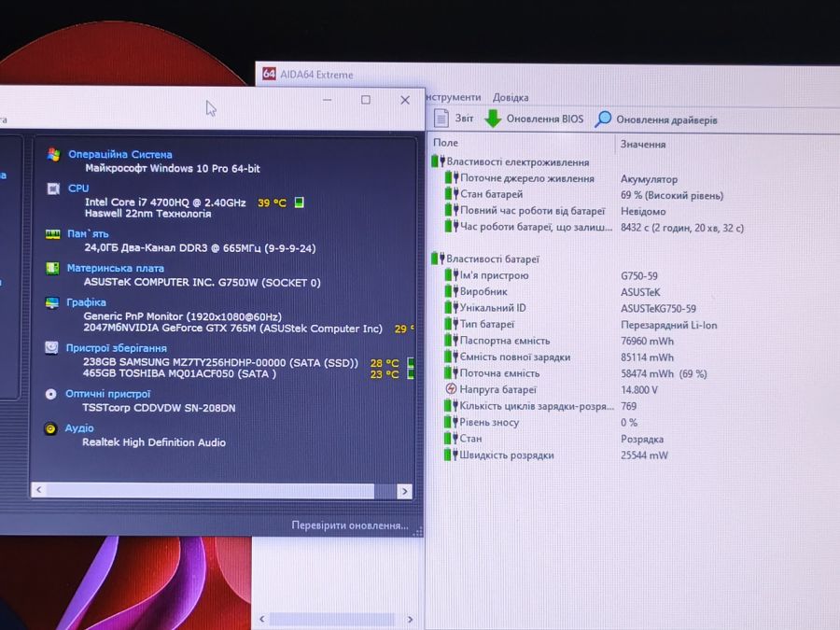
Task: Click the text Intel Core i7 4700HQ @ 2.40GHz
Action: pos(165,203)
